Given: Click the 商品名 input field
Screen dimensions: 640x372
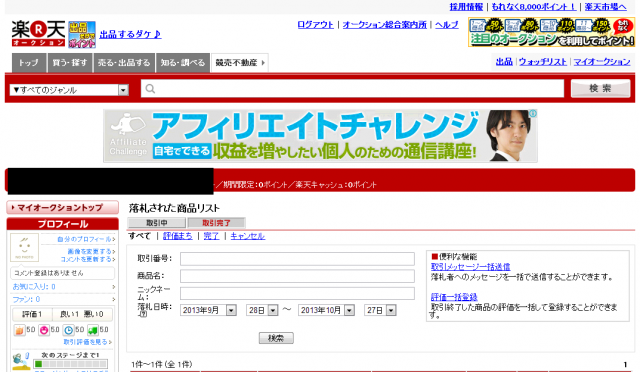Looking at the screenshot, I should [297, 276].
